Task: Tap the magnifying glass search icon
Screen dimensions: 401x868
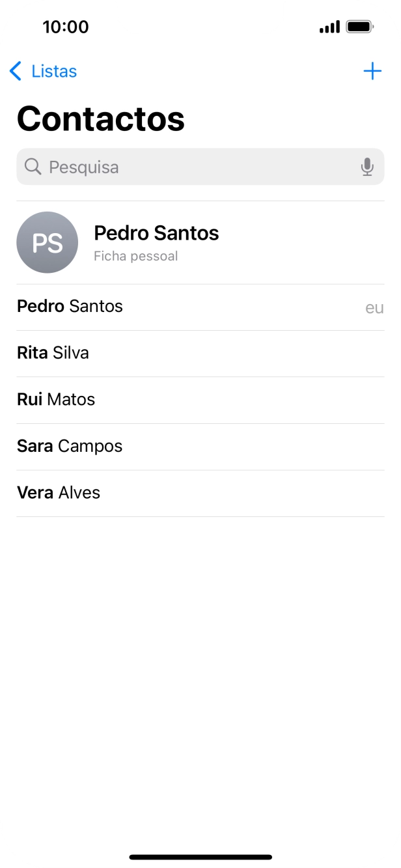Action: 33,167
